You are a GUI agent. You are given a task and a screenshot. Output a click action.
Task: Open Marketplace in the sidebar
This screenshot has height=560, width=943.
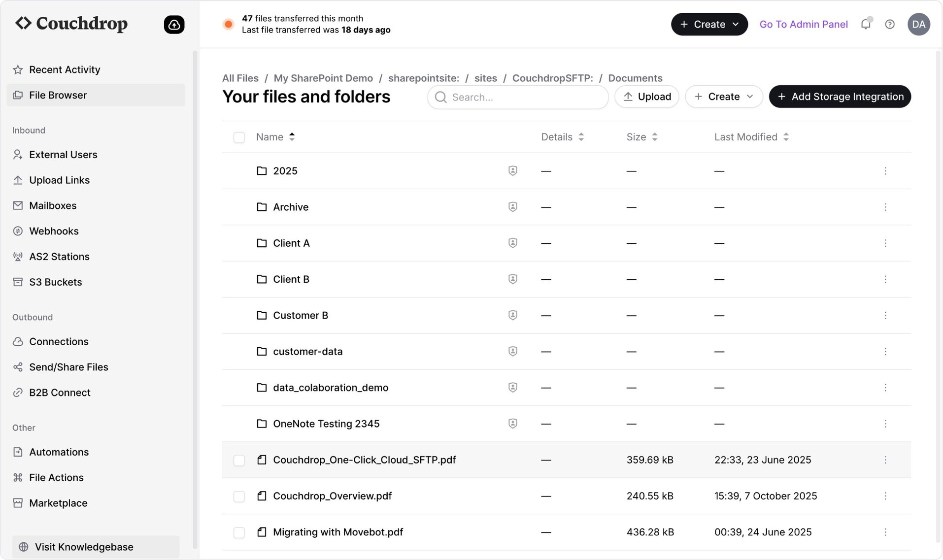point(96,503)
